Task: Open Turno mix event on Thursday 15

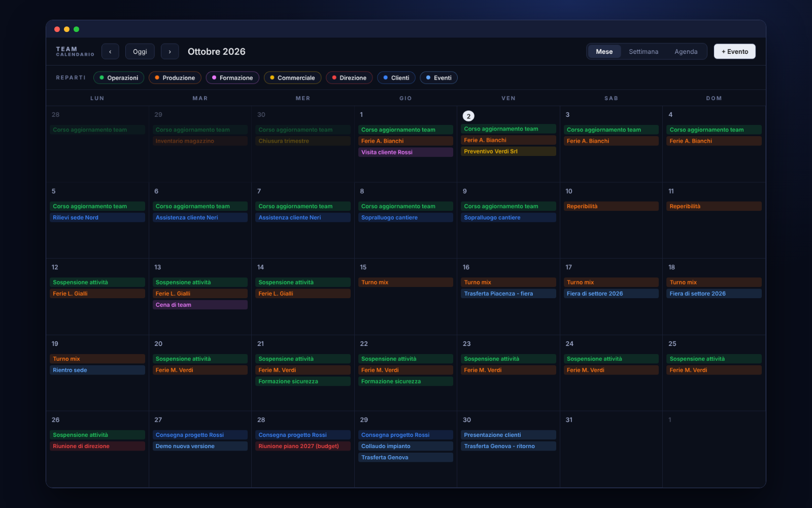Action: point(405,282)
